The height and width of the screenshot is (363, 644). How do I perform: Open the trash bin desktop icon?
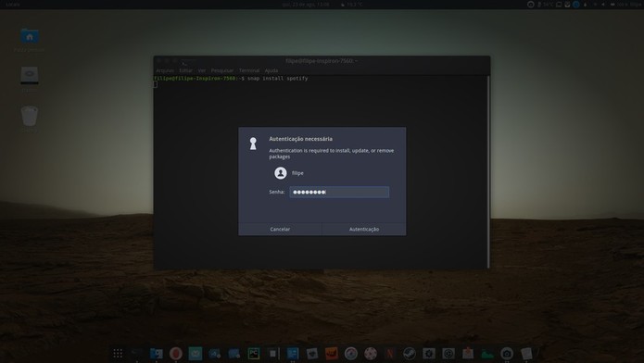[x=30, y=116]
